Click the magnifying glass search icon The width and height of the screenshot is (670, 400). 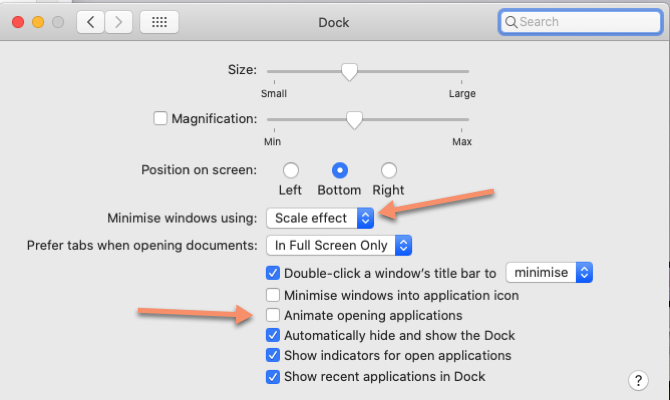[x=511, y=21]
